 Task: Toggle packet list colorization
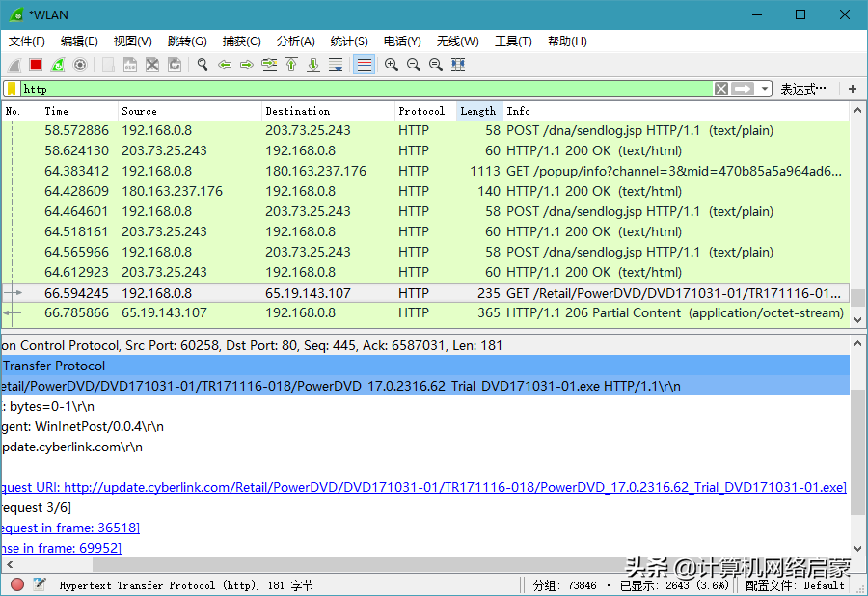(363, 65)
